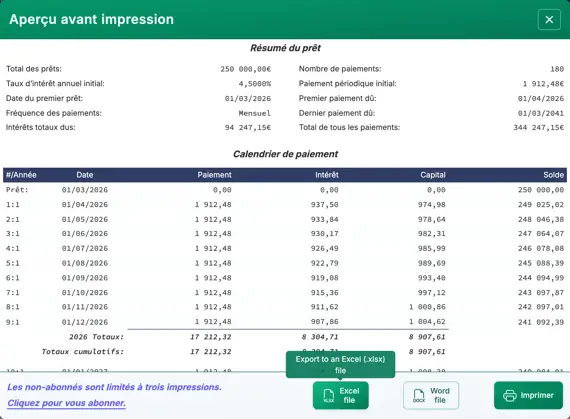The image size is (570, 419).
Task: Click the non-abonnés limitation notice text
Action: click(x=115, y=387)
